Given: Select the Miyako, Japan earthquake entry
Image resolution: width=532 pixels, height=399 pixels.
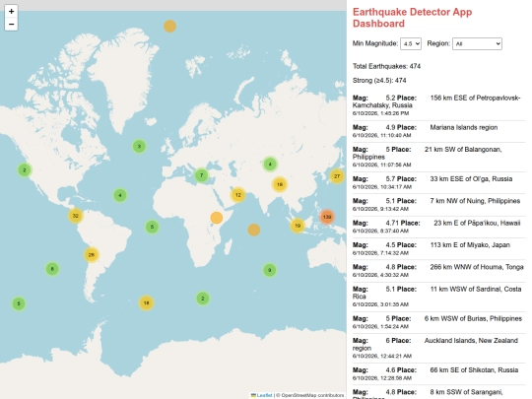Looking at the screenshot, I should pyautogui.click(x=439, y=248).
